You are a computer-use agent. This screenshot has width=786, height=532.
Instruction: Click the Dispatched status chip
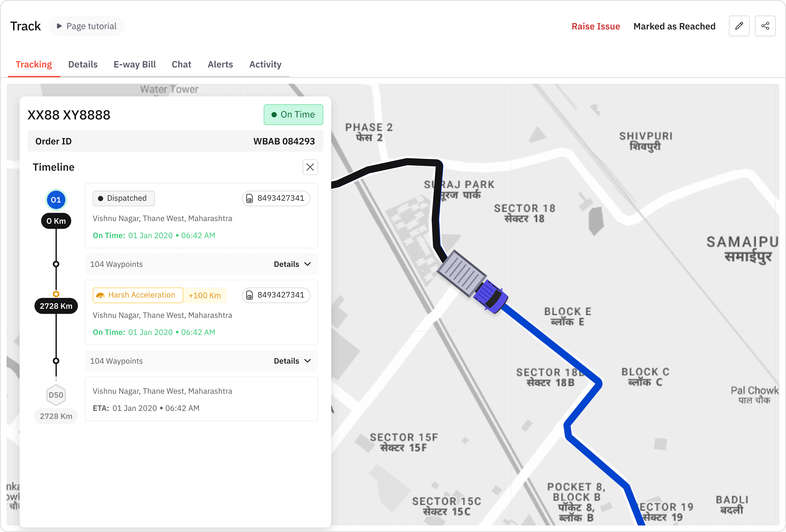(x=123, y=198)
